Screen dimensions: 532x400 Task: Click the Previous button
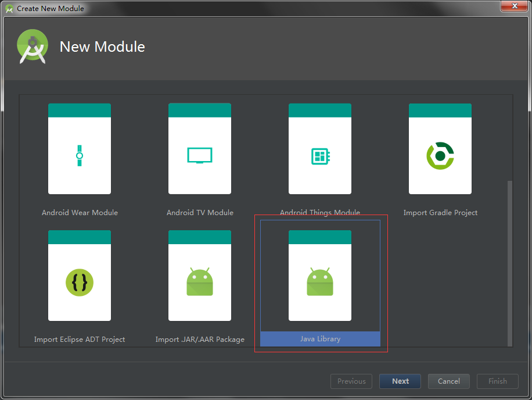[351, 381]
